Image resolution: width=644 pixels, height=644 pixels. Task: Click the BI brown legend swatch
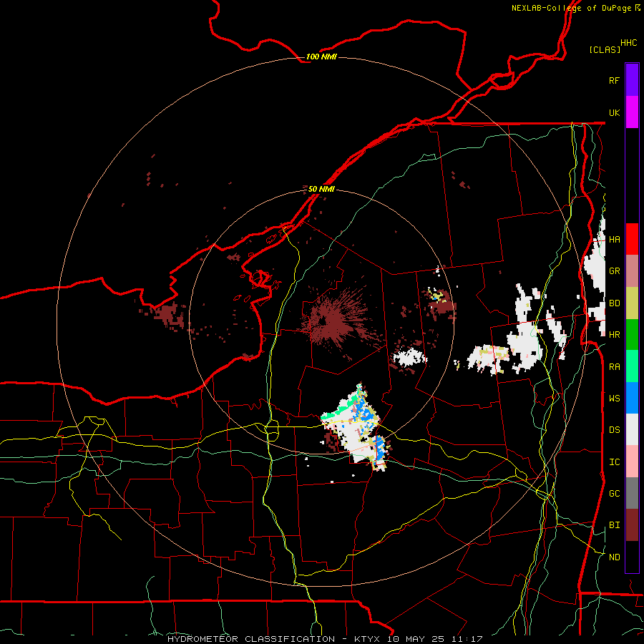click(632, 525)
